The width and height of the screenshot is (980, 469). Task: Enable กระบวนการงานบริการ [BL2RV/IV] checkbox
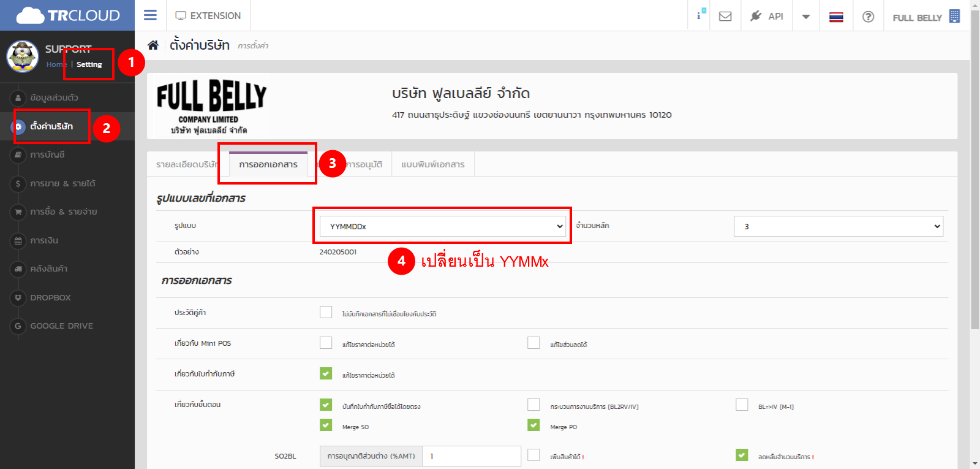pyautogui.click(x=533, y=405)
